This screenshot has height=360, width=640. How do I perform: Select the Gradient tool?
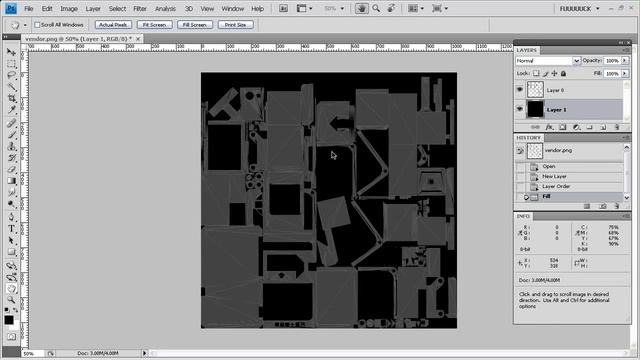pyautogui.click(x=11, y=181)
